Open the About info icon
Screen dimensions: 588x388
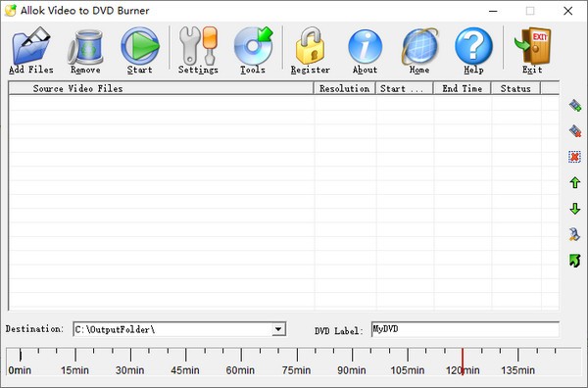[x=365, y=46]
